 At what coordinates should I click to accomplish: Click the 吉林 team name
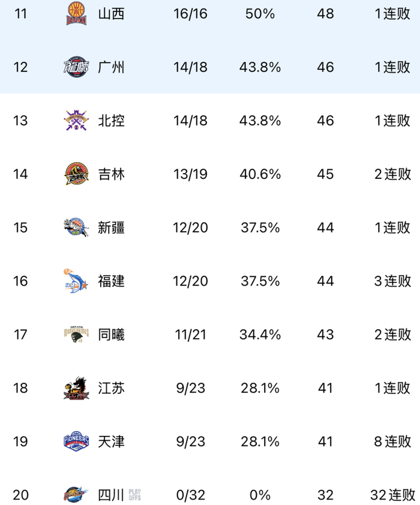(111, 174)
